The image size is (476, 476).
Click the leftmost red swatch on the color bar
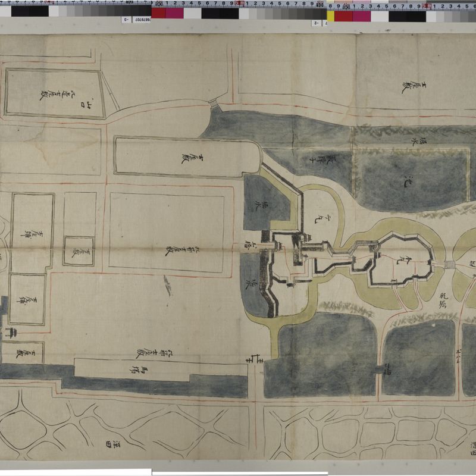click(158, 13)
